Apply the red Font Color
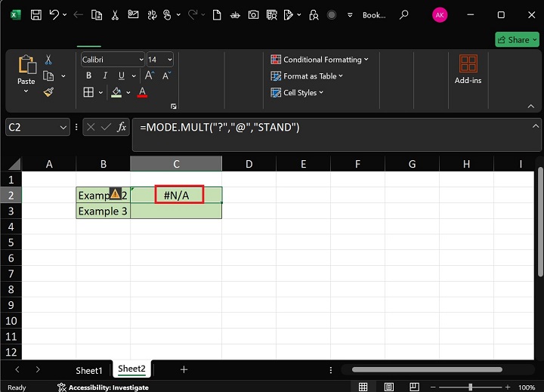 tap(142, 92)
